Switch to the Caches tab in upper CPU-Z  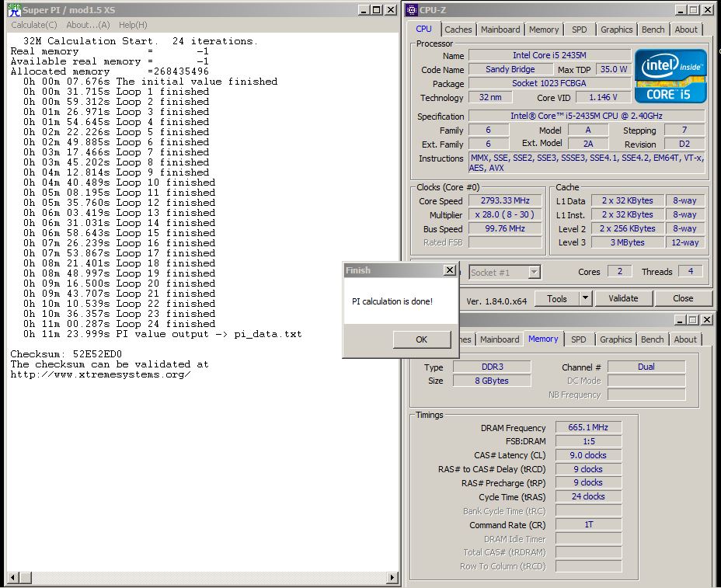(458, 30)
